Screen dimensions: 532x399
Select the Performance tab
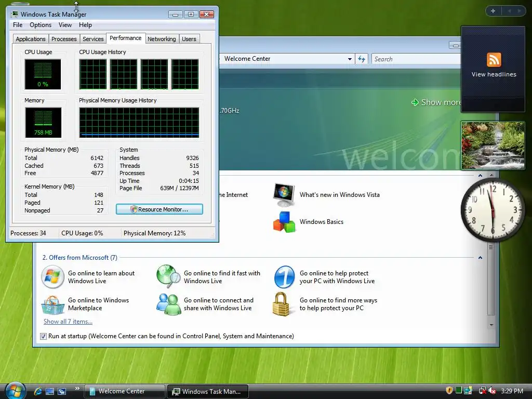[x=126, y=38]
